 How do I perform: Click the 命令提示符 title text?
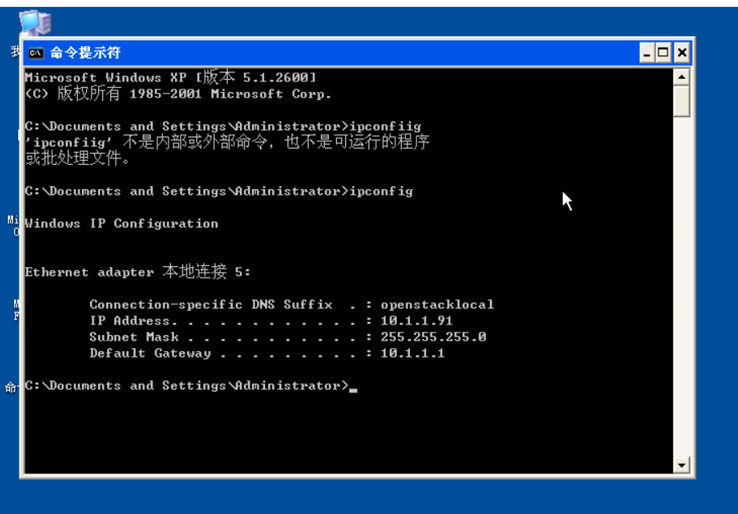85,53
